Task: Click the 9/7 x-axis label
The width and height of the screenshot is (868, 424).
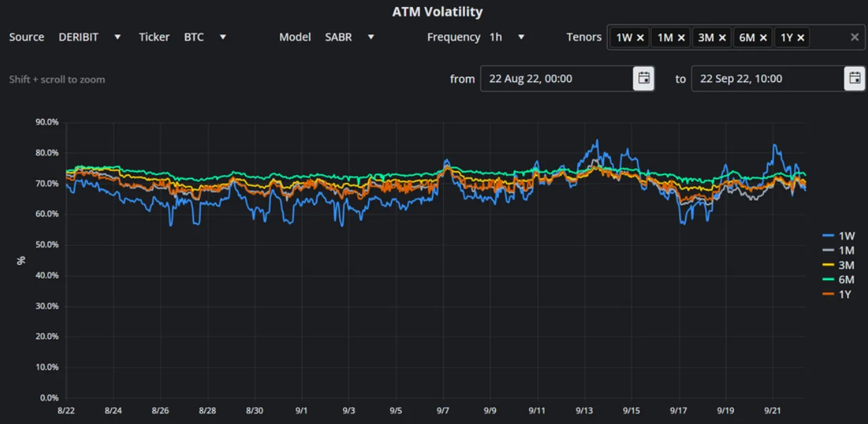Action: point(442,411)
